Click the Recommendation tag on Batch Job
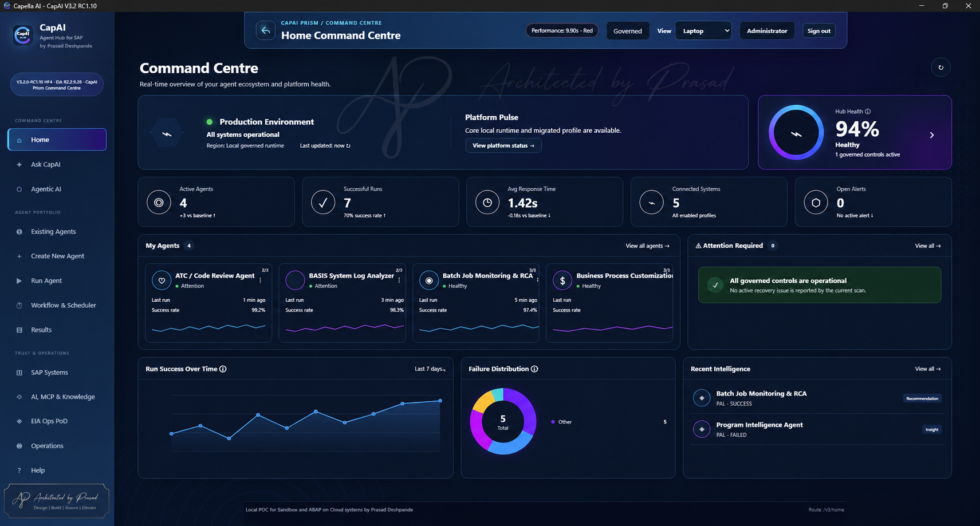This screenshot has height=526, width=980. click(922, 398)
